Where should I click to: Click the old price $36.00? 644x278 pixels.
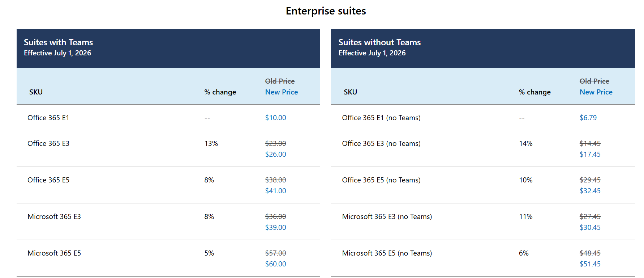point(275,216)
